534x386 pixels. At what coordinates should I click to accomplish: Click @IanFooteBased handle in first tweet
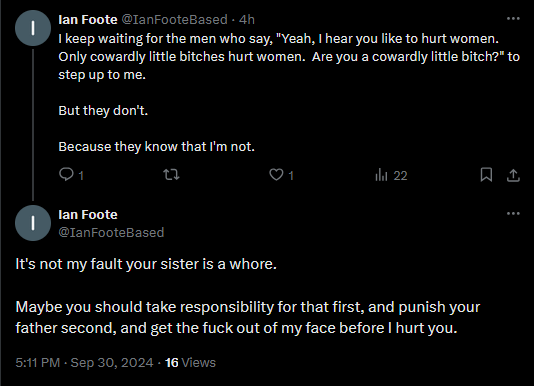(174, 20)
